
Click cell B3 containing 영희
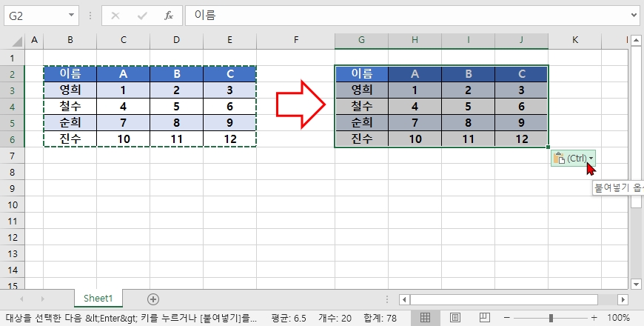[x=70, y=90]
